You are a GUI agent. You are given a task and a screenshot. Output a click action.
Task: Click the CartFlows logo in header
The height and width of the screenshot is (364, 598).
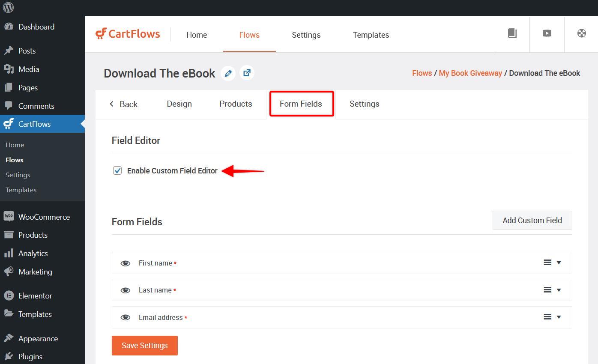point(128,34)
